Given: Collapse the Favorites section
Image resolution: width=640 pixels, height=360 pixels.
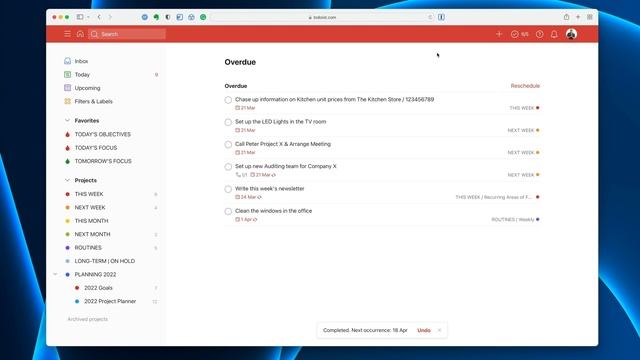Looking at the screenshot, I should click(67, 120).
